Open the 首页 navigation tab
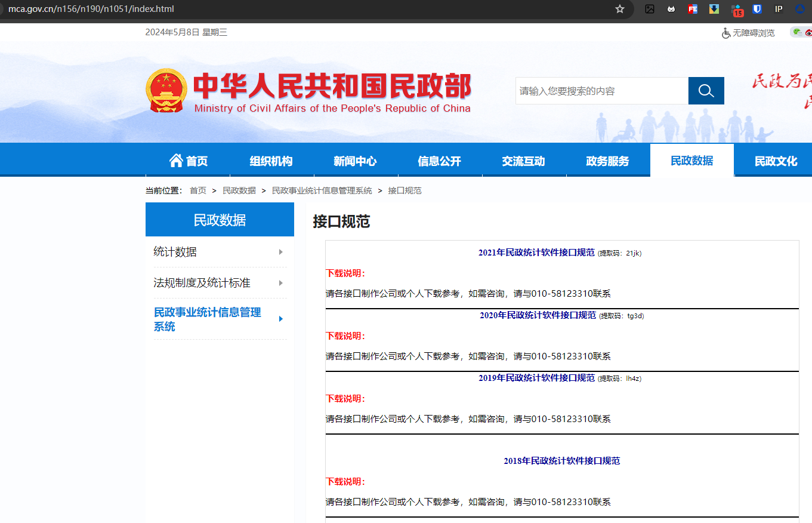 188,161
